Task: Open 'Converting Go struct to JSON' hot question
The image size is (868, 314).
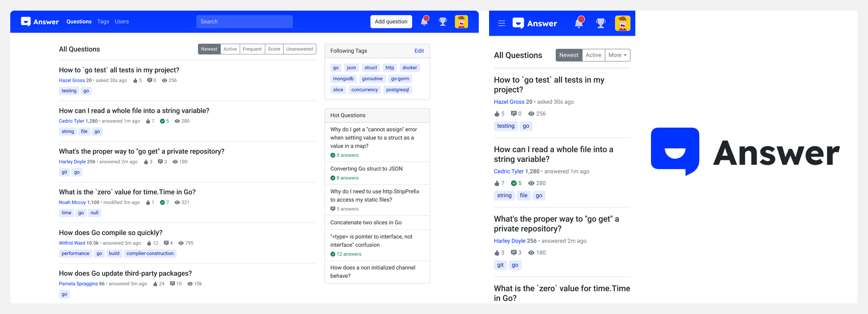Action: (366, 169)
